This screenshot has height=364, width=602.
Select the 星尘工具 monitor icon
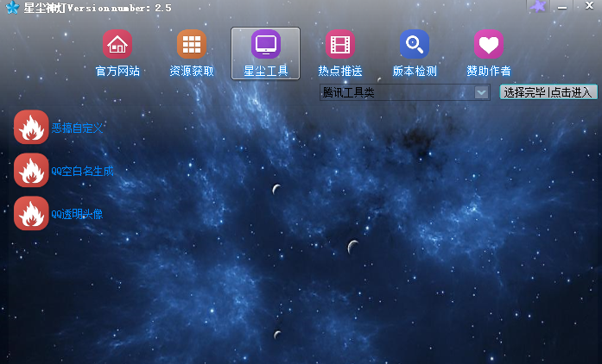coord(266,44)
